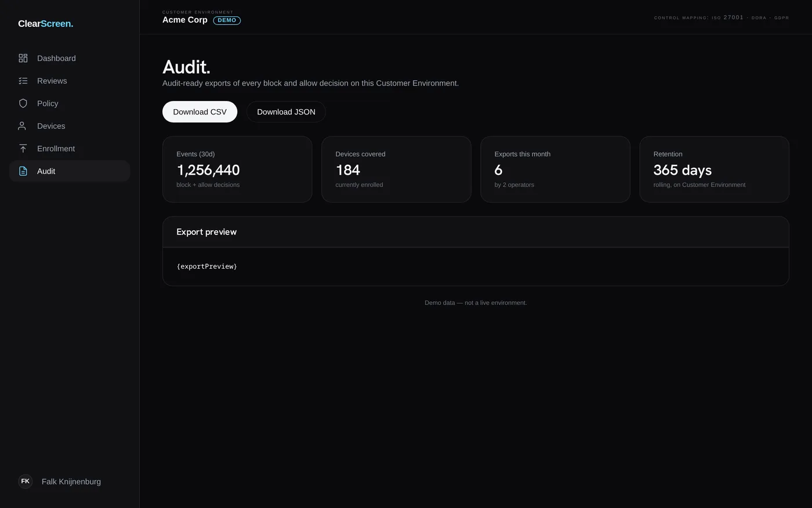Click the DORA label in the header
Screen dimensions: 812x508
point(759,18)
